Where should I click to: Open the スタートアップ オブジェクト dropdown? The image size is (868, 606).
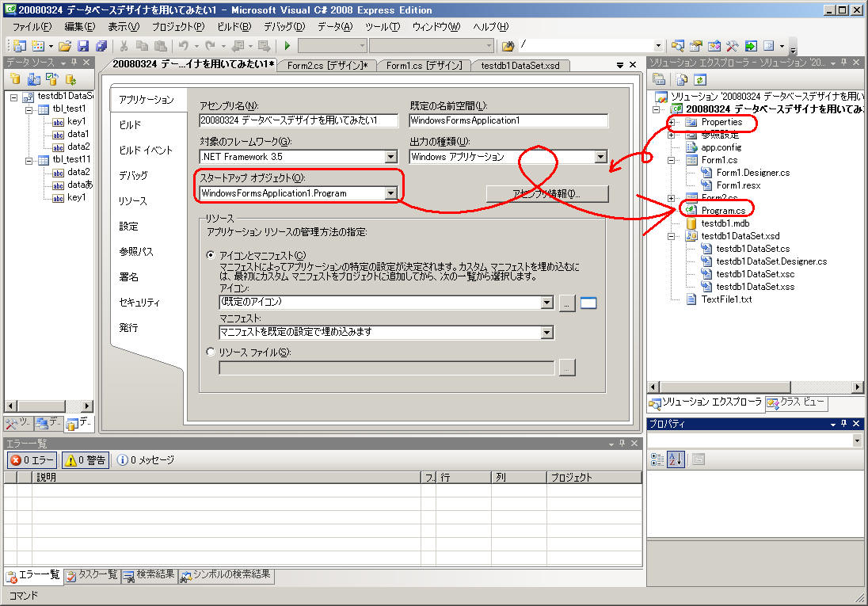[x=390, y=193]
